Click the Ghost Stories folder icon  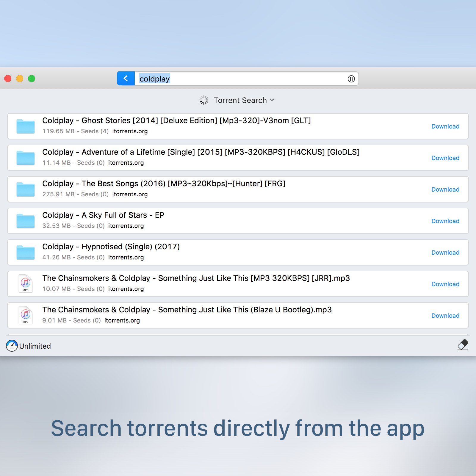26,126
